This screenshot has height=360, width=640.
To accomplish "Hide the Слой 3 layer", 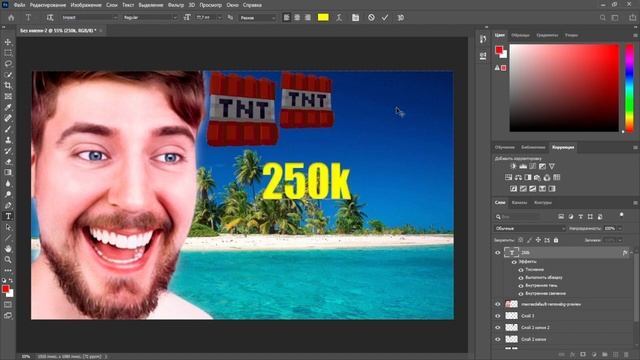I will 498,316.
